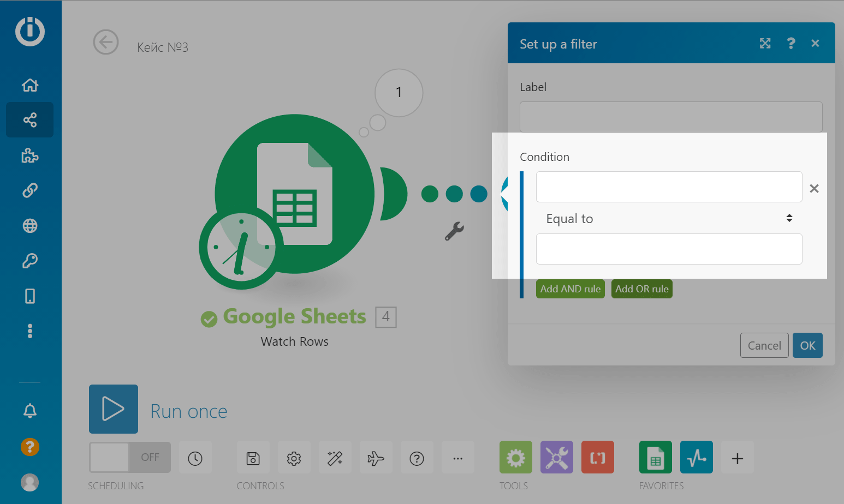Open the green Flow control gear tool

pos(516,457)
